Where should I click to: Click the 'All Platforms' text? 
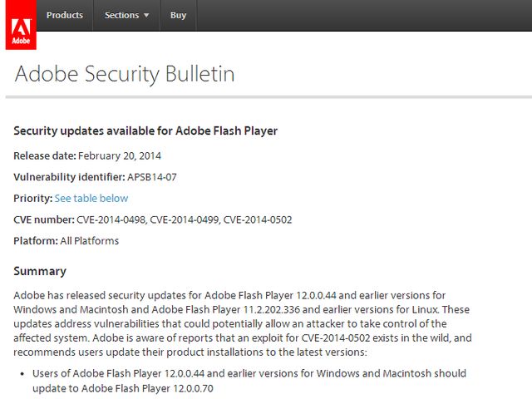tap(90, 241)
